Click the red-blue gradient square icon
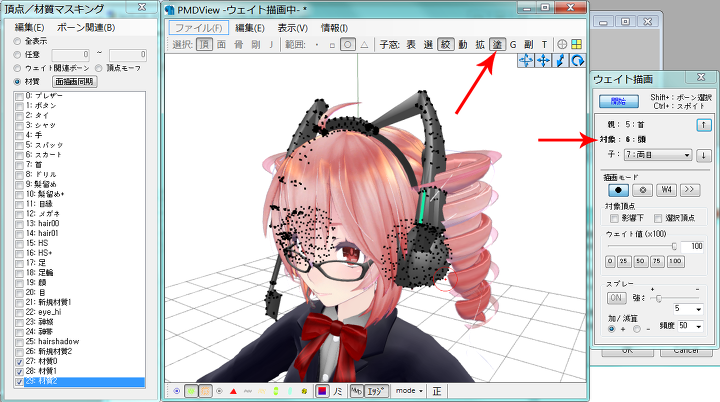The width and height of the screenshot is (720, 402). tap(322, 391)
